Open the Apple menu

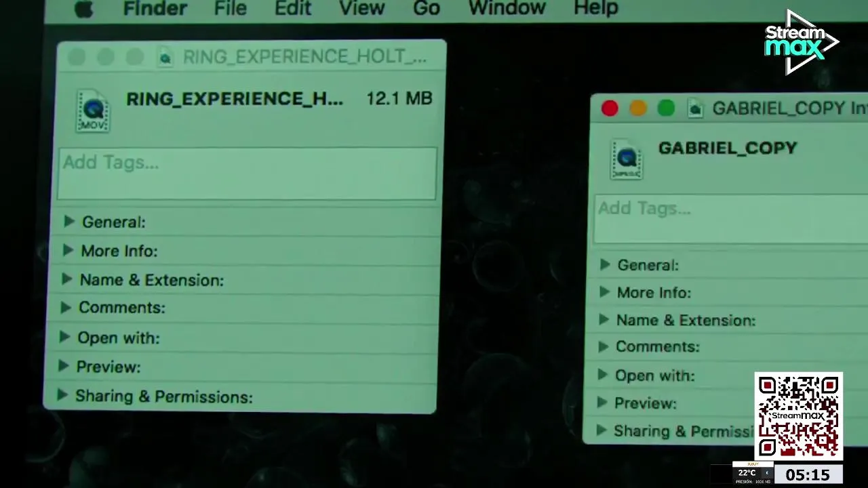pyautogui.click(x=84, y=9)
